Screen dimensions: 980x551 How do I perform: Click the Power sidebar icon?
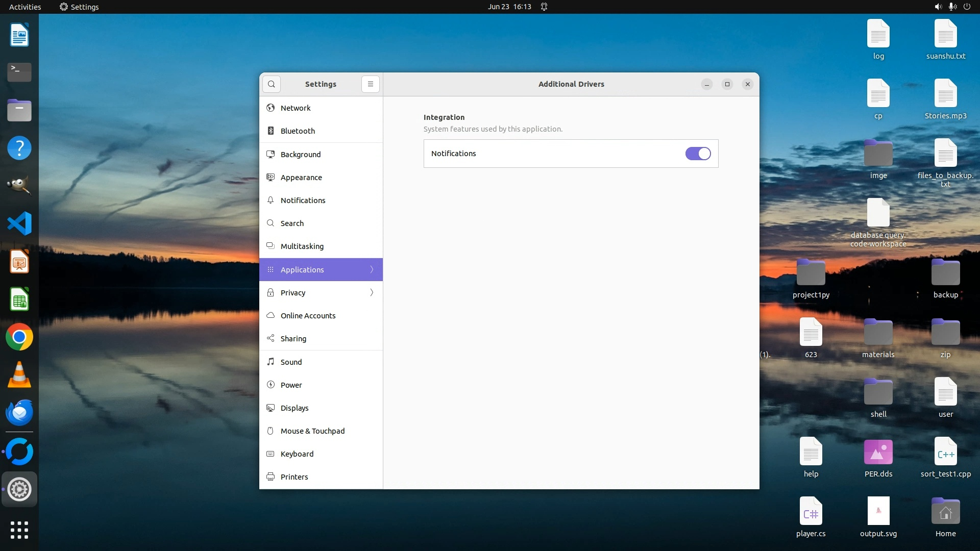pyautogui.click(x=271, y=385)
